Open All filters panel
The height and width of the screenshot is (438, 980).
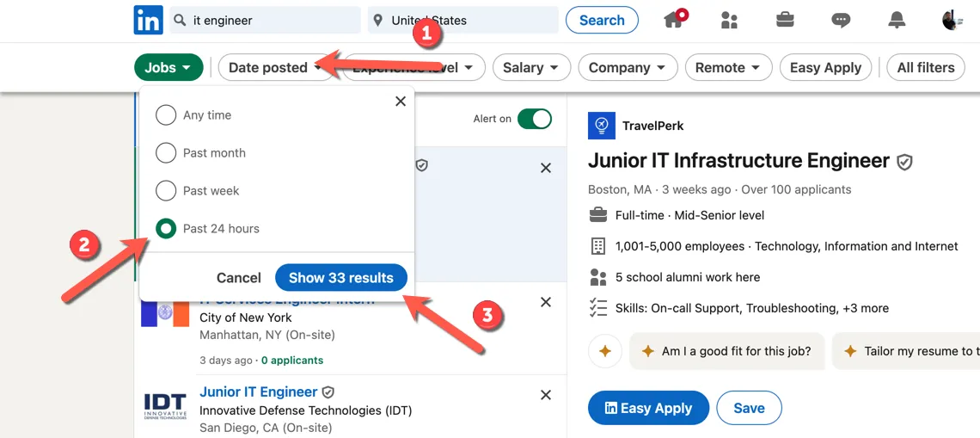[926, 68]
